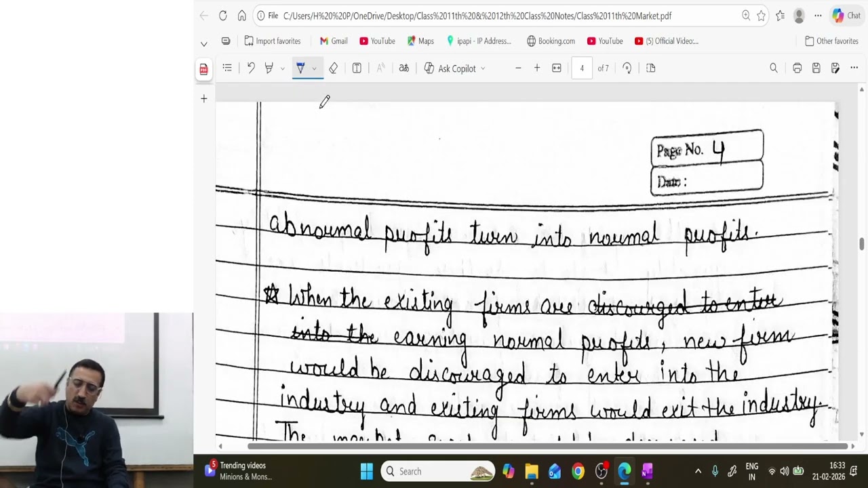This screenshot has height=488, width=868.
Task: Toggle the selected Draw pen tool
Action: [300, 68]
